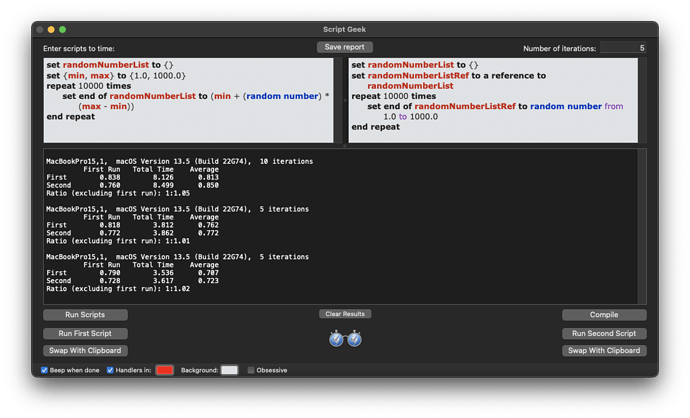Click the results pane scrollbar
The width and height of the screenshot is (690, 418).
click(x=642, y=226)
